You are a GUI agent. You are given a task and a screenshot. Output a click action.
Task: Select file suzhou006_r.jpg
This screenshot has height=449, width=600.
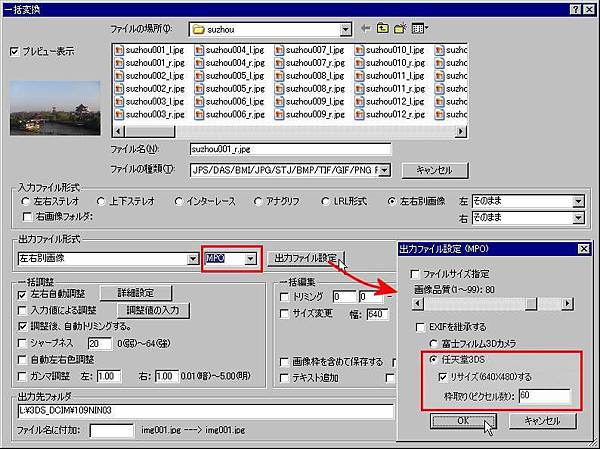click(x=230, y=114)
